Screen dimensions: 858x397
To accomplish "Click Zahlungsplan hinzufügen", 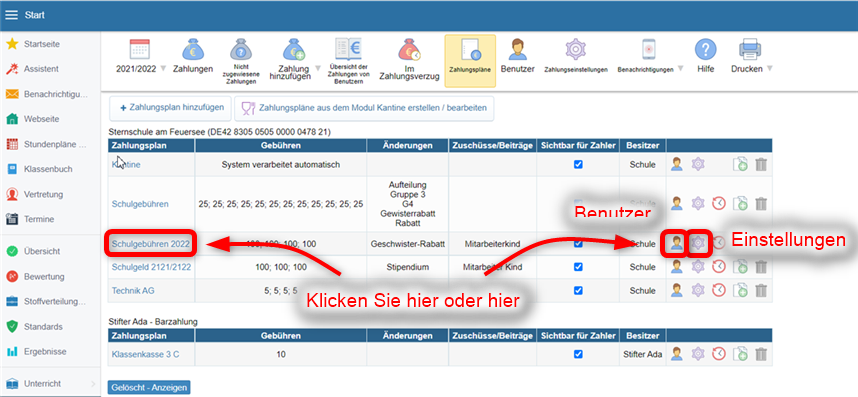I will 170,108.
